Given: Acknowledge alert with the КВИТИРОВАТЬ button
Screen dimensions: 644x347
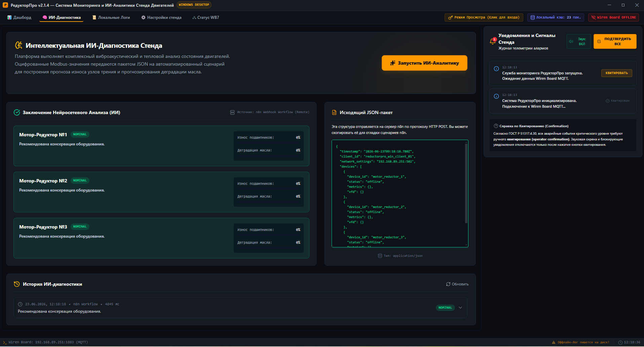Looking at the screenshot, I should click(x=616, y=73).
